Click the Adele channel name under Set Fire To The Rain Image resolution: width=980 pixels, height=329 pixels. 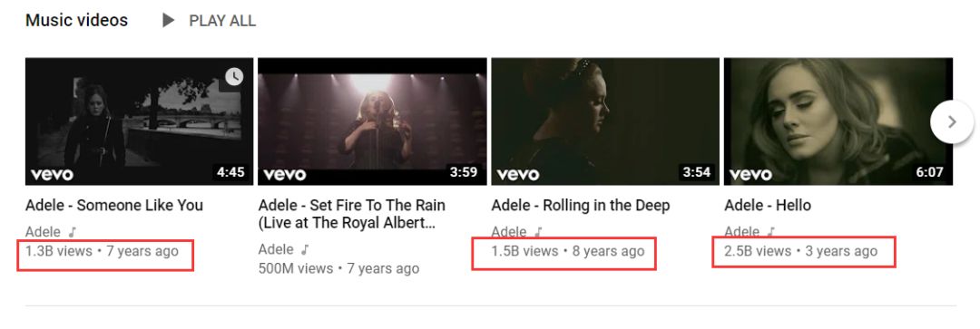click(x=276, y=250)
